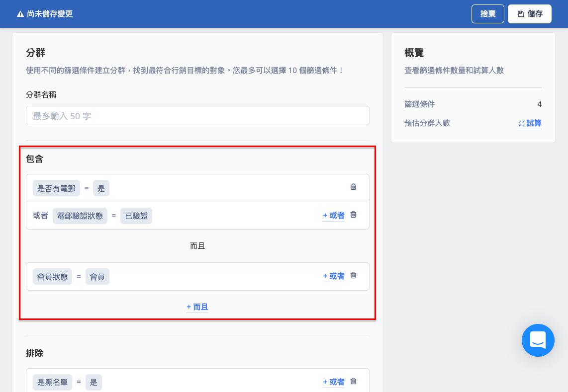Open the 是否有電郵 filter chip
Screen dimensions: 568x392
pyautogui.click(x=56, y=188)
